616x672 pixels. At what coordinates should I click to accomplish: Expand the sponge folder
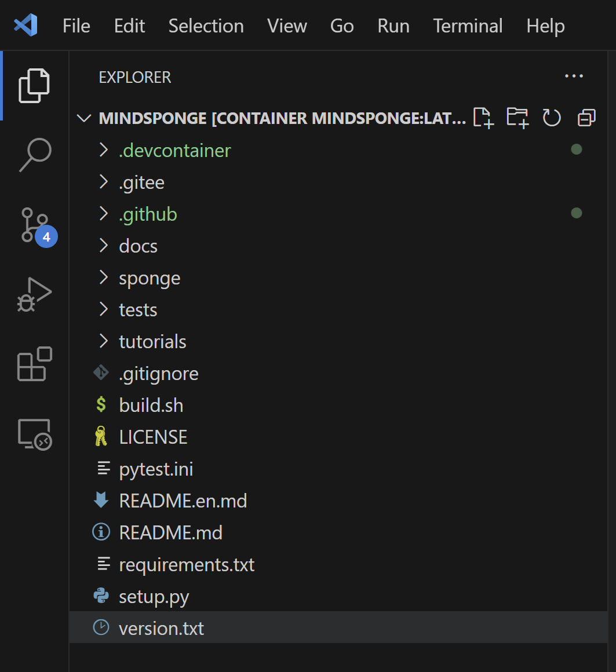click(x=150, y=278)
